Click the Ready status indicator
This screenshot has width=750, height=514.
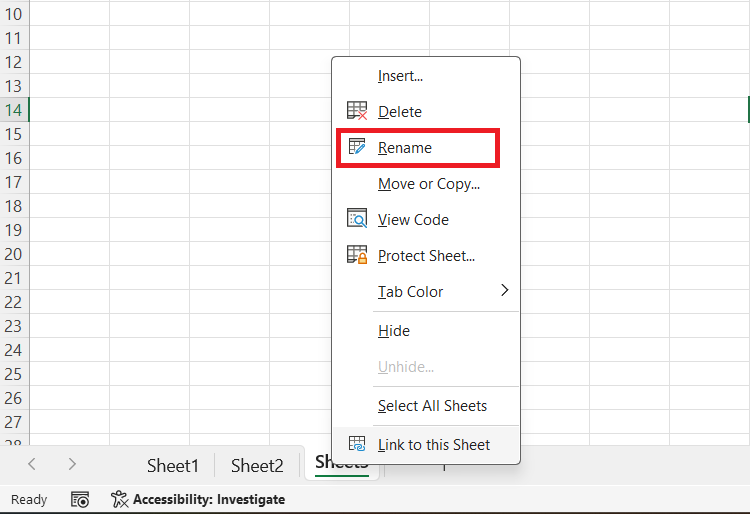(x=29, y=500)
